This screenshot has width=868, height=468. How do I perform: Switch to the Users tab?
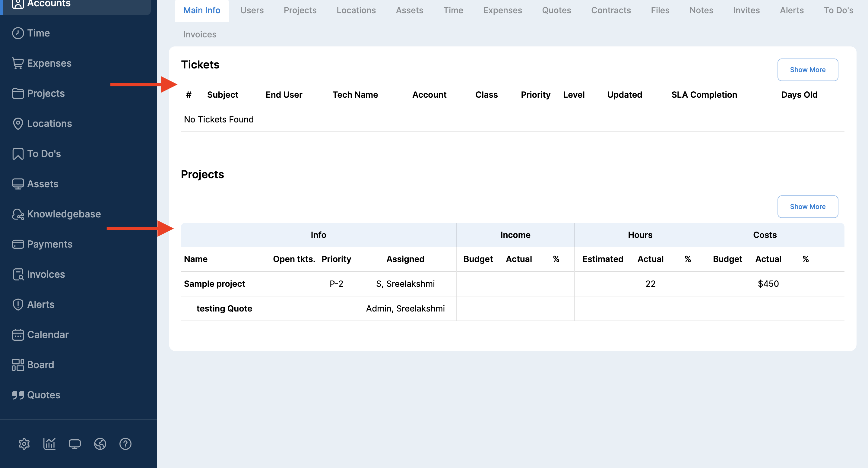252,10
